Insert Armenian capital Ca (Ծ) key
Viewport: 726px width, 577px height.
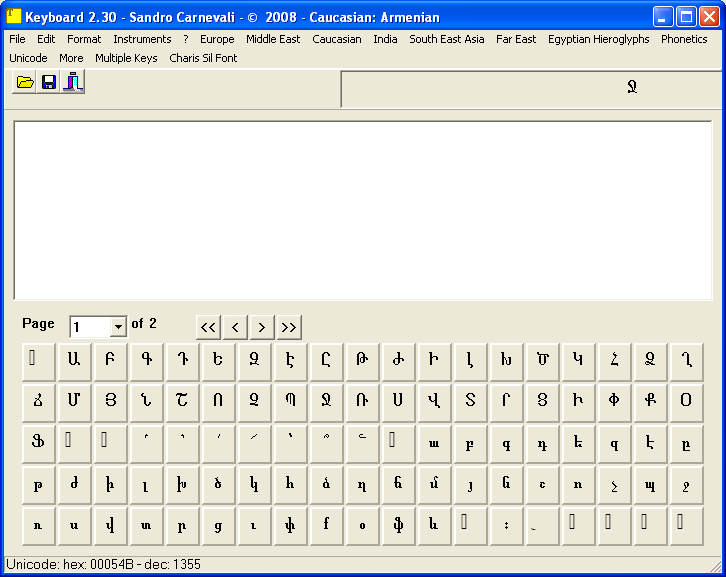pyautogui.click(x=542, y=362)
